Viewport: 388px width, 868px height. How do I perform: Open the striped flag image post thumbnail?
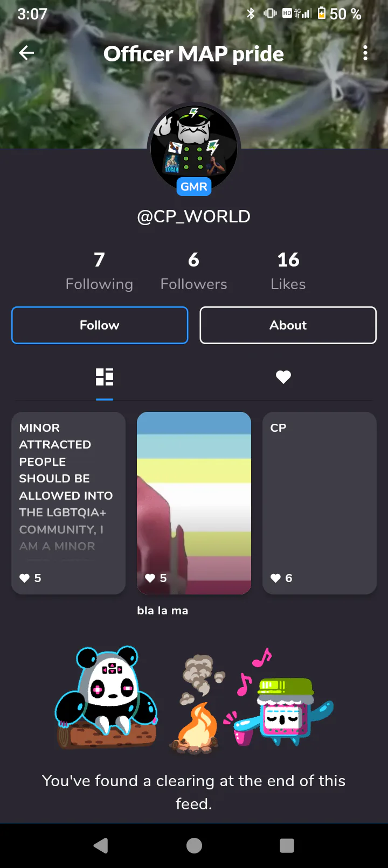coord(194,503)
